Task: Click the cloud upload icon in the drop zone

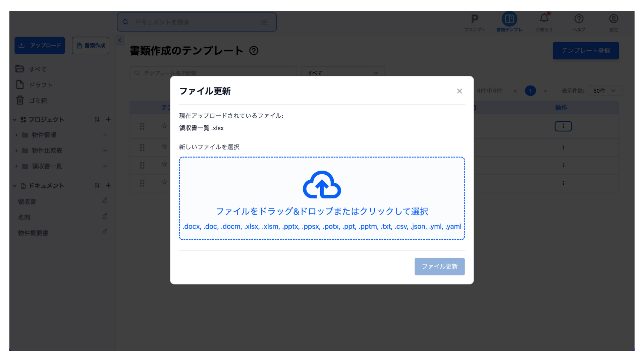Action: [322, 185]
